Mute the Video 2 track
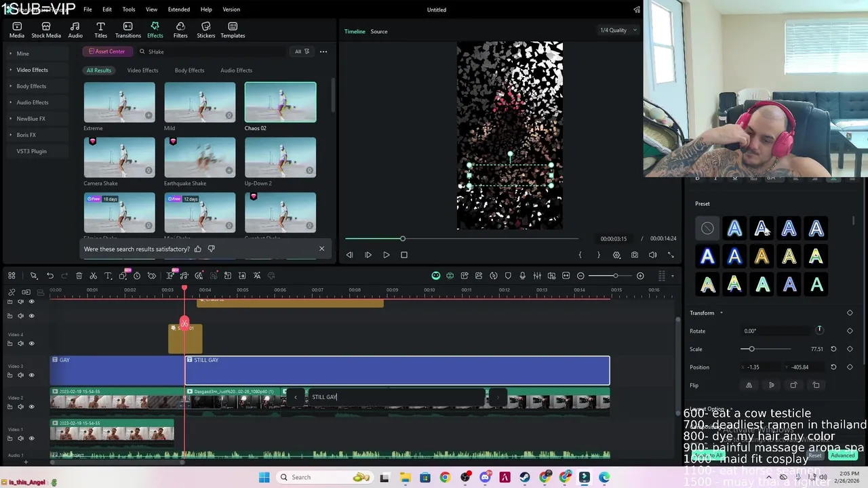Viewport: 868px width, 488px height. pyautogui.click(x=20, y=407)
